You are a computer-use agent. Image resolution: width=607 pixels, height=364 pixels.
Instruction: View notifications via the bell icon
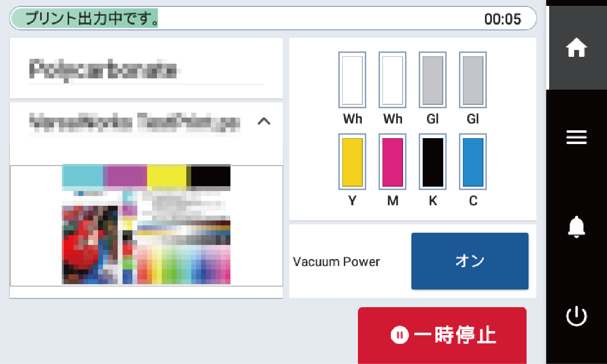[x=577, y=227]
